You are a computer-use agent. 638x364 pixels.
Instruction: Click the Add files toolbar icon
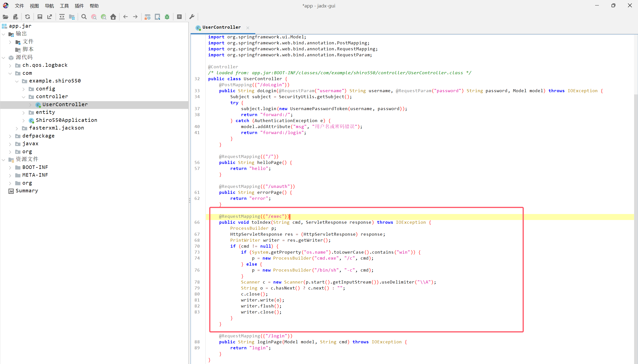[x=15, y=17]
